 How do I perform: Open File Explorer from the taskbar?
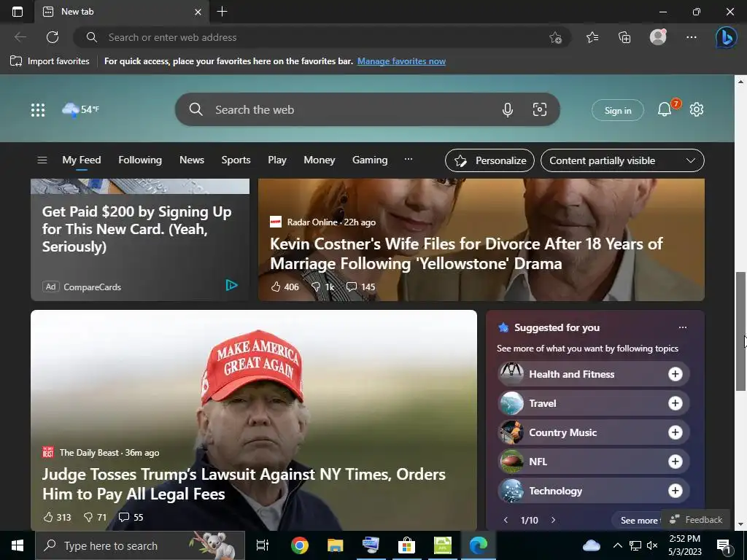coord(335,545)
